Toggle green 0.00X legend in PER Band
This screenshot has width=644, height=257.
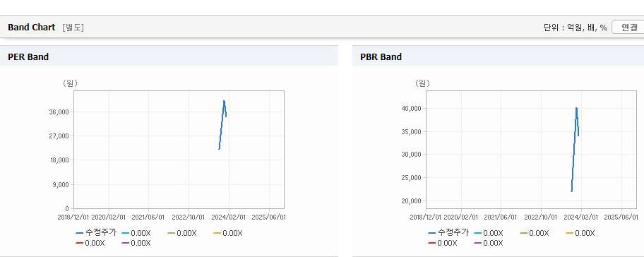pyautogui.click(x=182, y=233)
